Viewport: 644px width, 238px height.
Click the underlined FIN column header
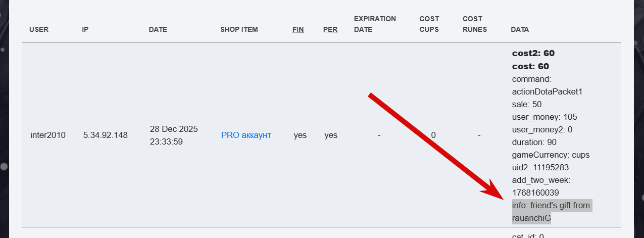tap(298, 29)
